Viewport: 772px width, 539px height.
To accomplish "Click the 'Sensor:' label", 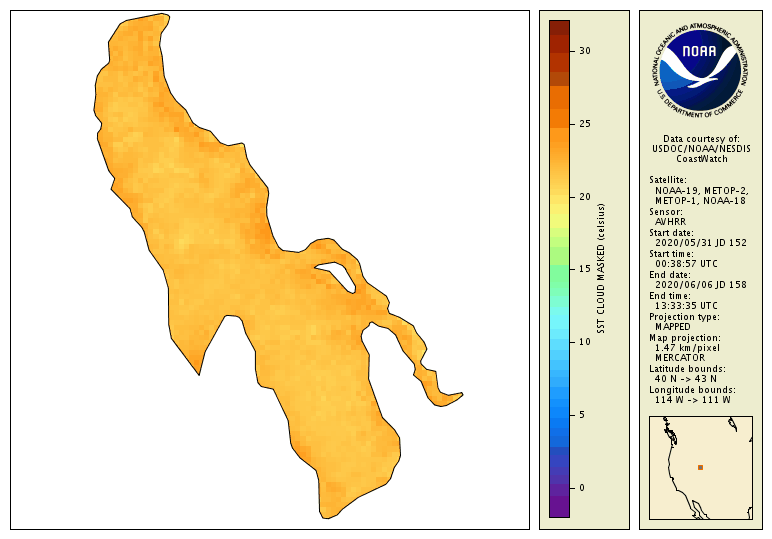I will (666, 212).
